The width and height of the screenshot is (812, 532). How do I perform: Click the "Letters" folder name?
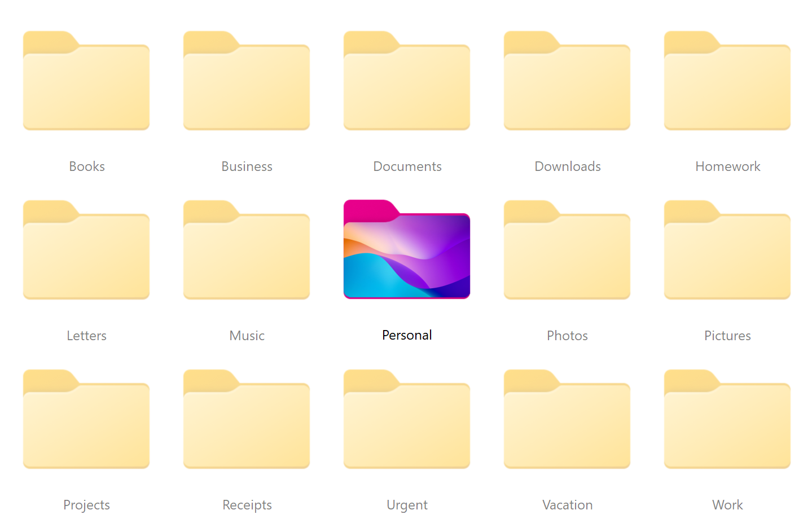pos(86,336)
